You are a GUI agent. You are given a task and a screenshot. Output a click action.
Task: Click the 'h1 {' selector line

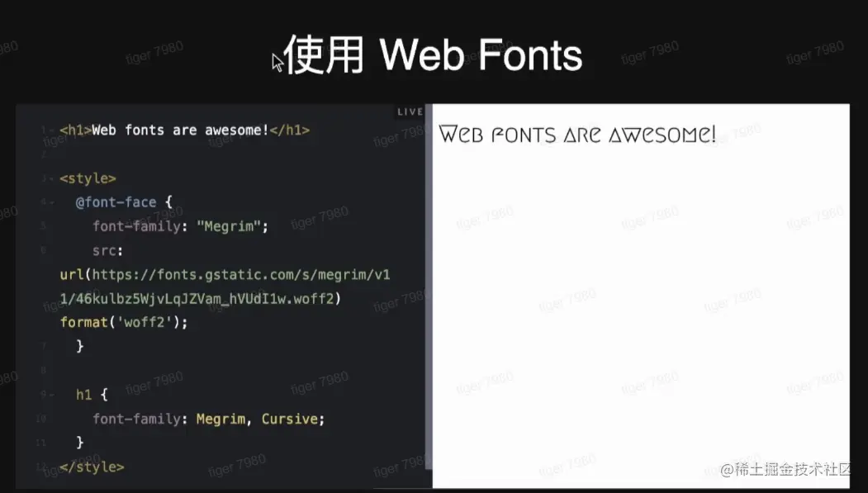(x=92, y=395)
